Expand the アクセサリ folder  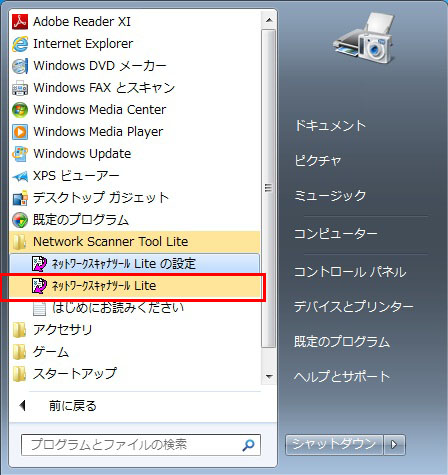click(x=135, y=330)
